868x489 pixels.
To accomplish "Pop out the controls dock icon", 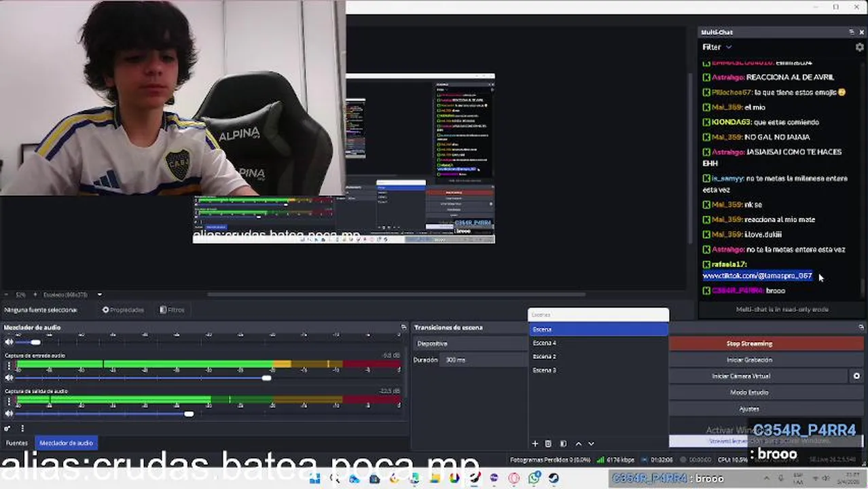I will tap(861, 327).
